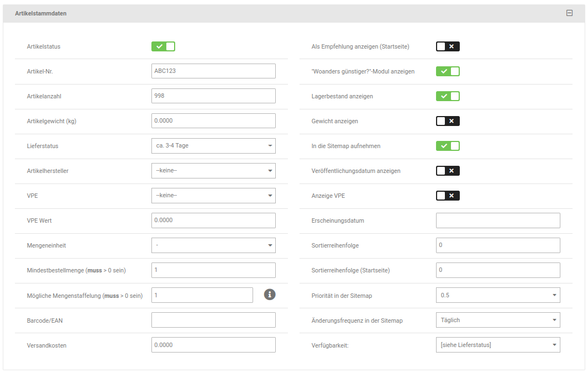588x373 pixels.
Task: Enable Veröffentlichungsdatum anzeigen switch
Action: [x=448, y=171]
